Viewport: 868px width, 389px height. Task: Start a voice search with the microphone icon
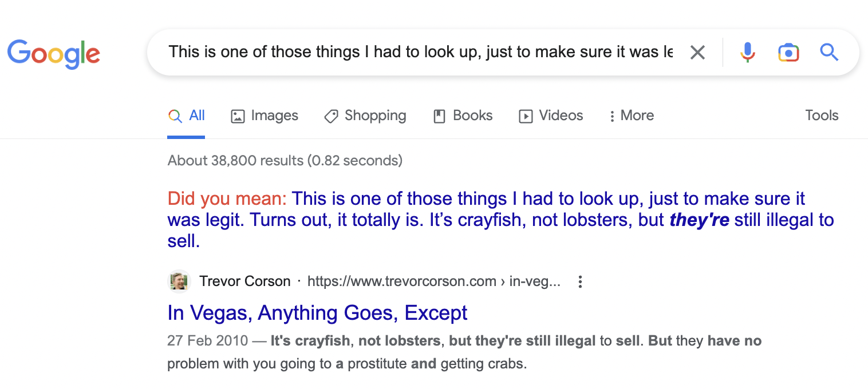click(747, 52)
